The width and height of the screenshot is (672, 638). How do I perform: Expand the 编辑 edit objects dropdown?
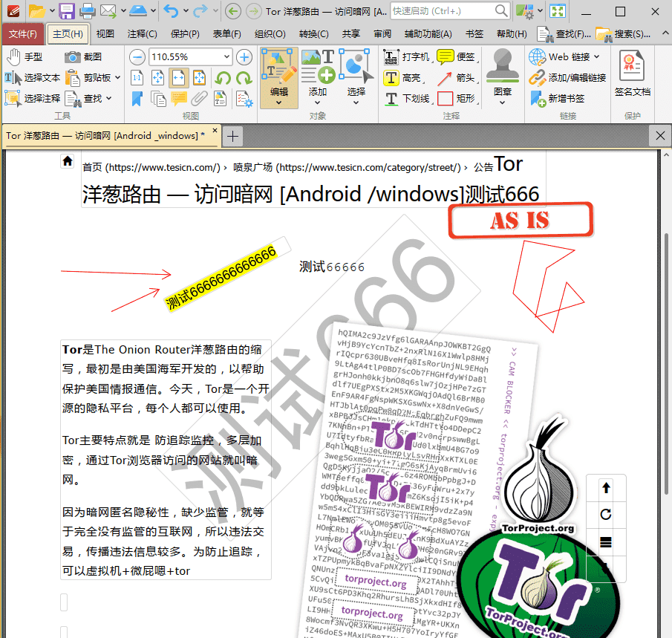[279, 103]
